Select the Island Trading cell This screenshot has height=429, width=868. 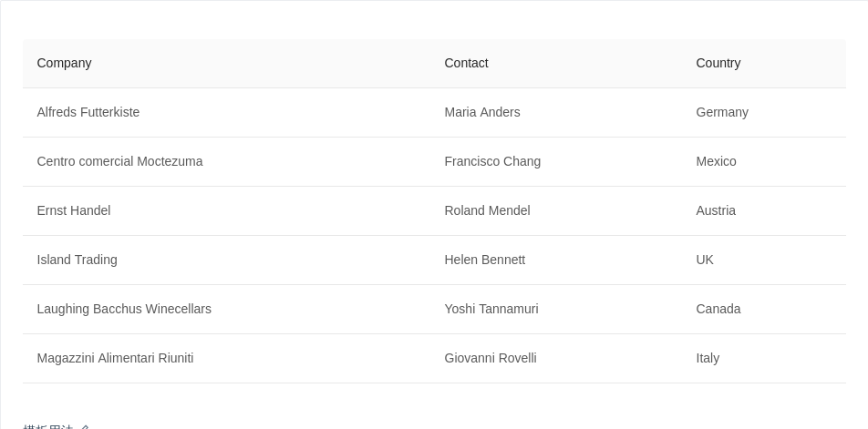77,260
